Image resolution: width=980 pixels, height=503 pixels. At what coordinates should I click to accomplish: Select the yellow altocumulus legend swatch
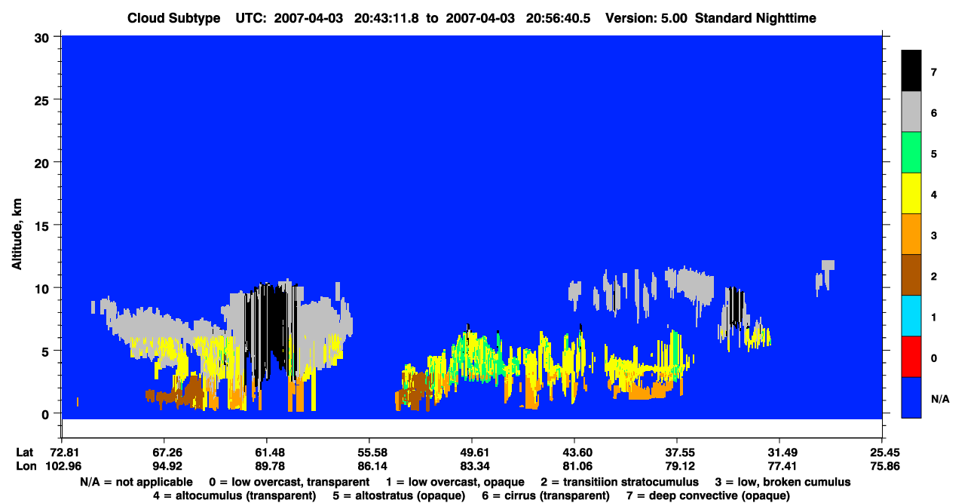pos(911,194)
